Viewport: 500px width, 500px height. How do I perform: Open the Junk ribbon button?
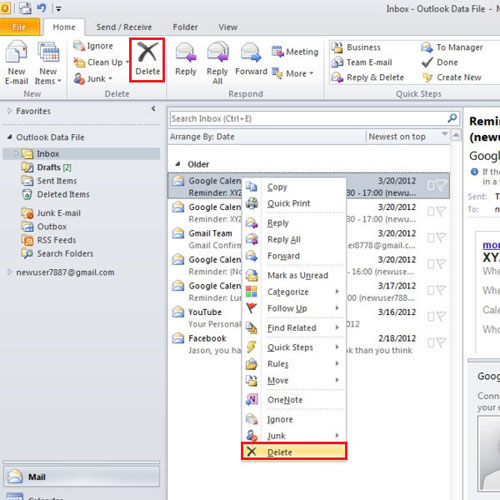pos(93,79)
